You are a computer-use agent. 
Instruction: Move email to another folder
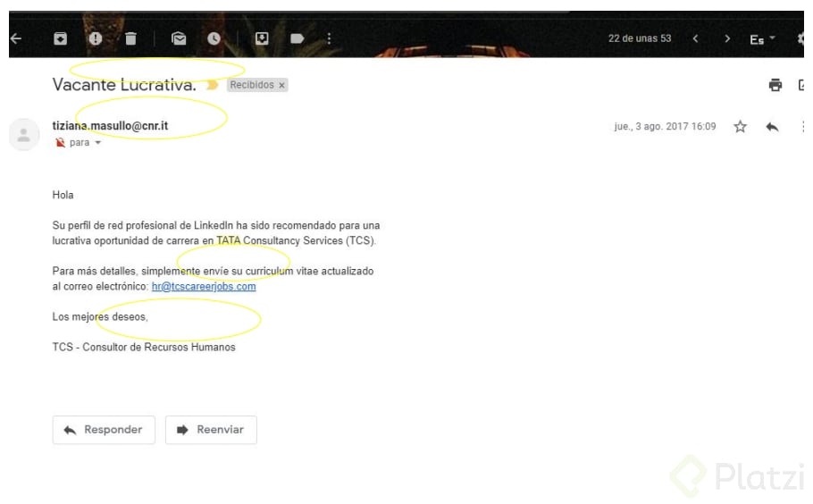[262, 38]
